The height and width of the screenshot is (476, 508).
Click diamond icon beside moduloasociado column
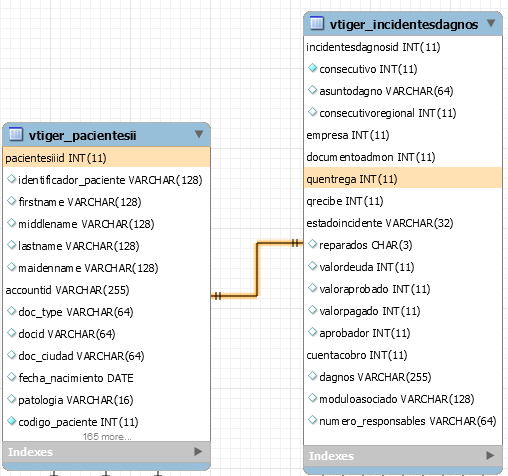312,398
